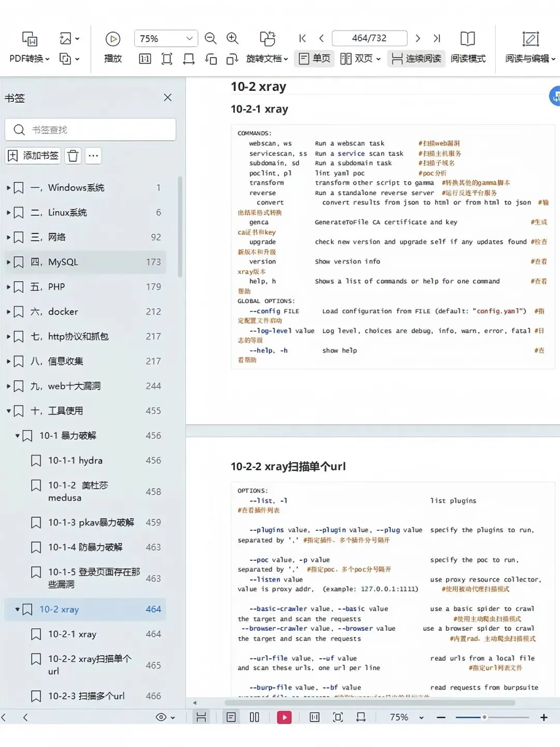The image size is (560, 747).
Task: Click the horizontal document scrollbar
Action: [x=370, y=703]
